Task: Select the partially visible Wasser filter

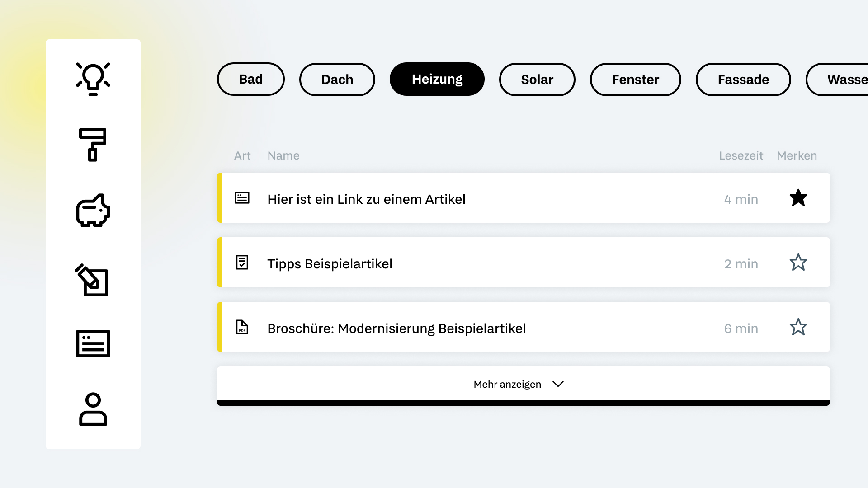Action: pyautogui.click(x=837, y=80)
